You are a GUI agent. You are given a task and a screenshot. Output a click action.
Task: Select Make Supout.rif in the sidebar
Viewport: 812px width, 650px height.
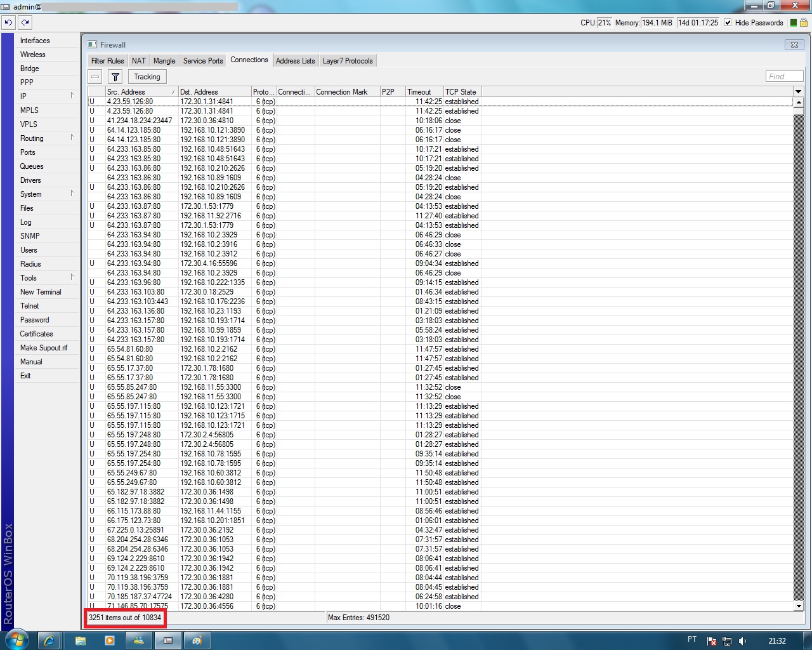click(44, 347)
